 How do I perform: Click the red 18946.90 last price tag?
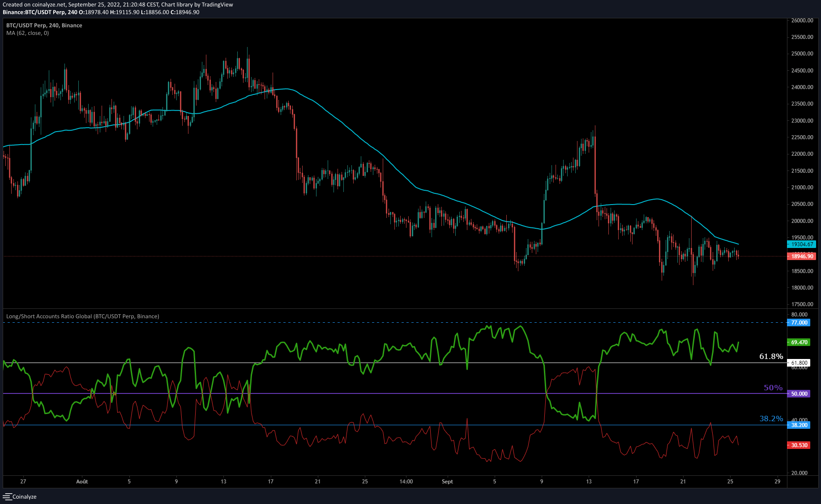point(801,256)
